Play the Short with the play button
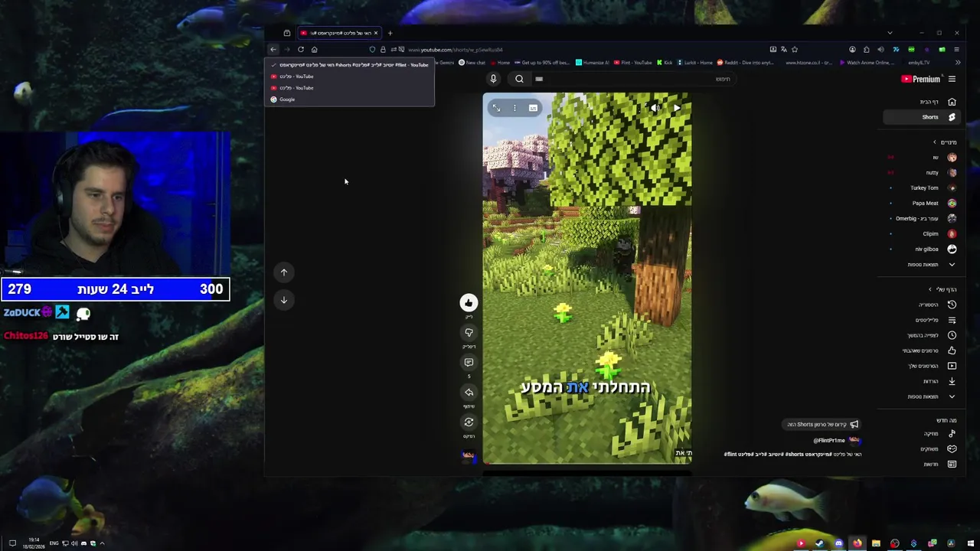The height and width of the screenshot is (551, 980). tap(677, 108)
